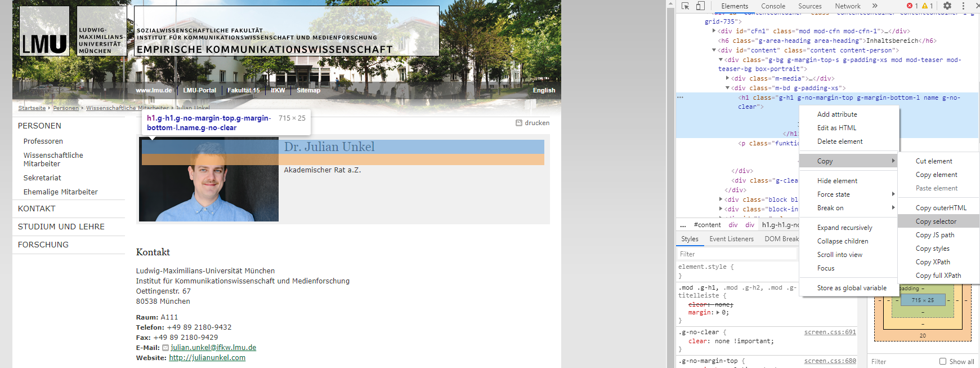Open DevTools settings gear
Viewport: 980px width, 368px height.
pos(947,6)
